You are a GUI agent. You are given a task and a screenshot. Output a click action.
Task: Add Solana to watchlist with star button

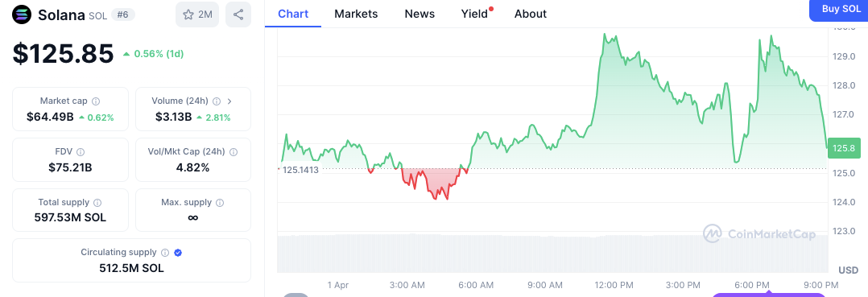197,15
